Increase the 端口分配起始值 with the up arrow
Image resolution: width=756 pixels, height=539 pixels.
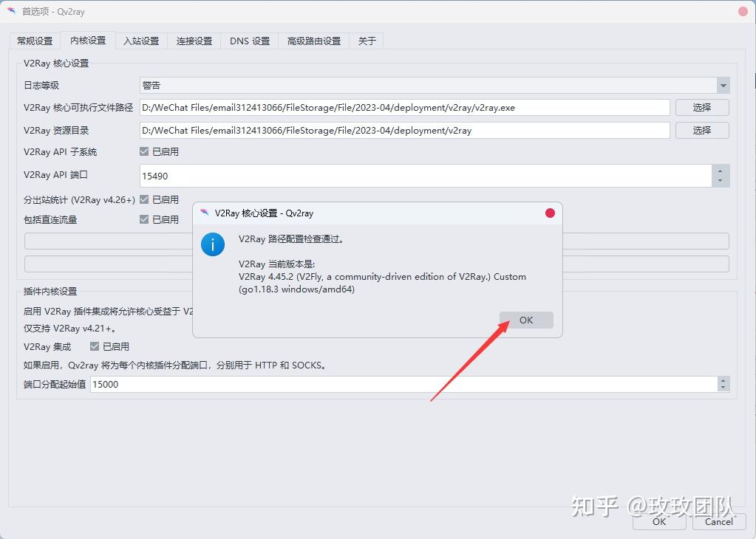pyautogui.click(x=723, y=380)
